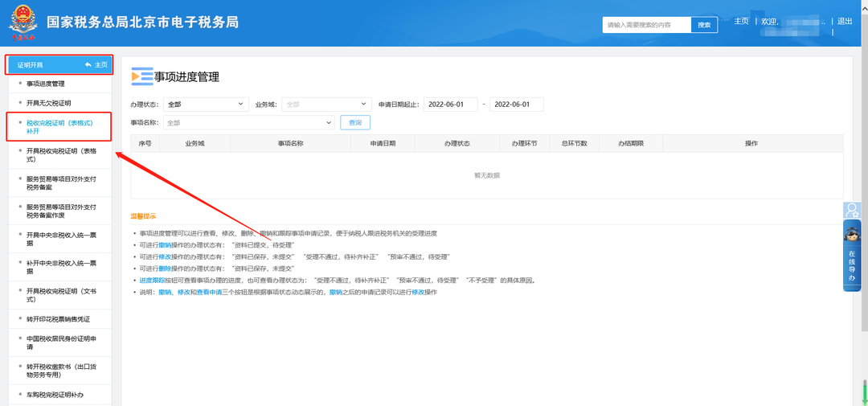Viewport: 868px width, 406px height.
Task: Click blue 进度跟踪 text in tips
Action: (x=152, y=281)
